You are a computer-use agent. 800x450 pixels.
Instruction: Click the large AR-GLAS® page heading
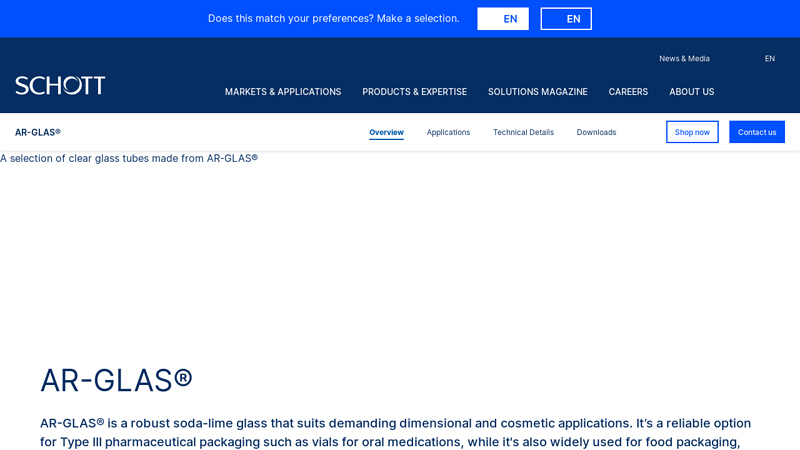(x=116, y=380)
